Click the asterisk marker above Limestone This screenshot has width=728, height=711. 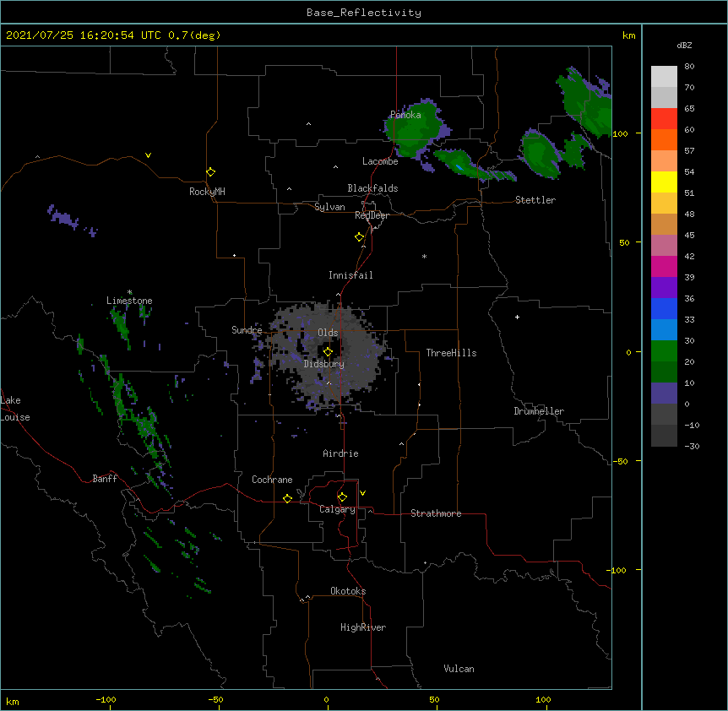click(130, 292)
